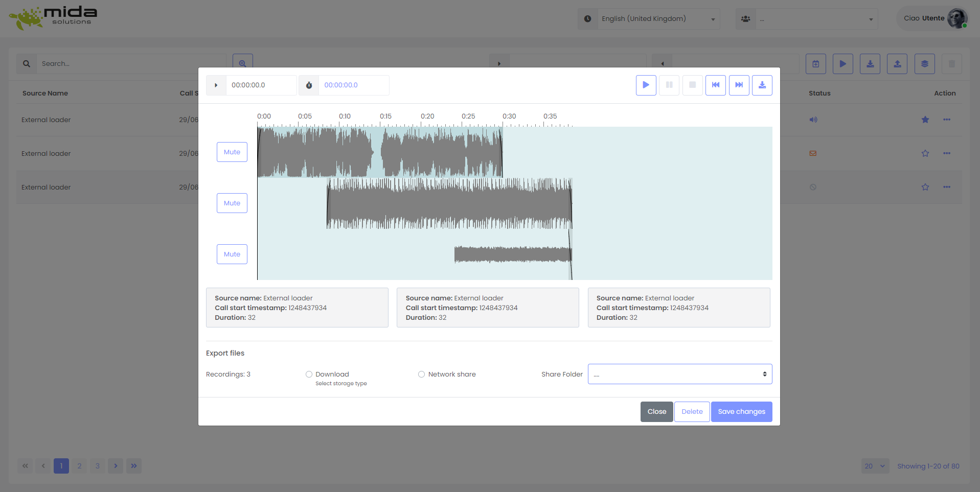Screen dimensions: 980x492
Task: Click inside the Search field
Action: click(128, 63)
